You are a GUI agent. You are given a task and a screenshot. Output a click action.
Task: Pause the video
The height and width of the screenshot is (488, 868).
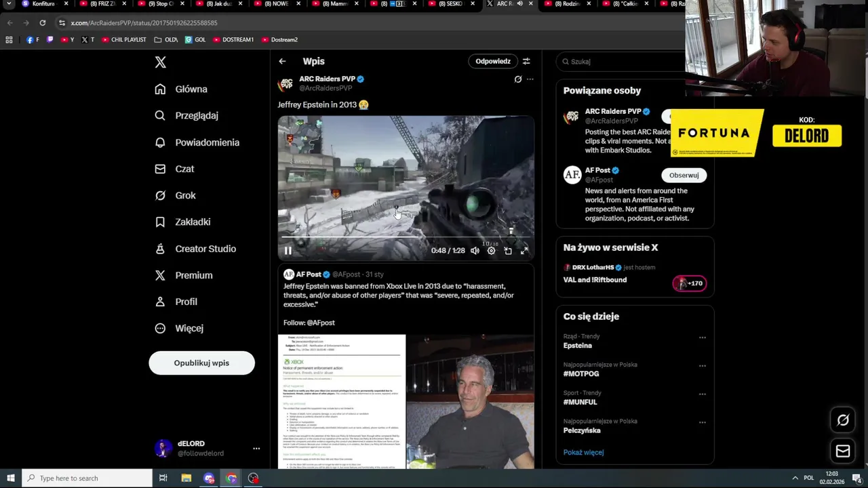(288, 251)
